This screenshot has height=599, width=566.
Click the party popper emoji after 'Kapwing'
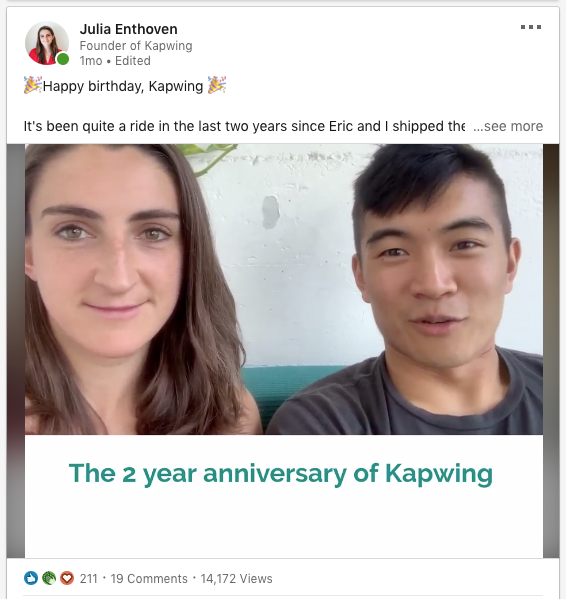(217, 85)
